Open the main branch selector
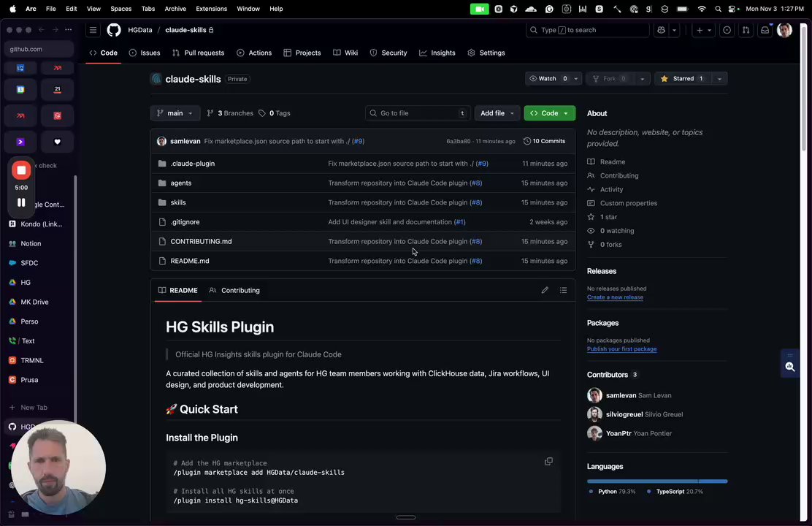Image resolution: width=812 pixels, height=526 pixels. [x=175, y=113]
